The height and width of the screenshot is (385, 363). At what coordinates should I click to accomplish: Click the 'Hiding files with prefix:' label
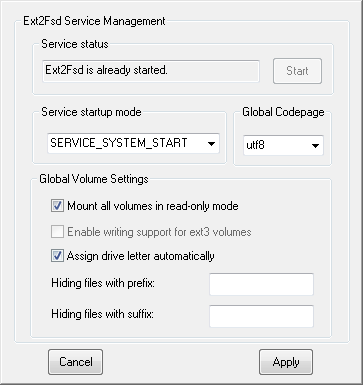point(103,283)
